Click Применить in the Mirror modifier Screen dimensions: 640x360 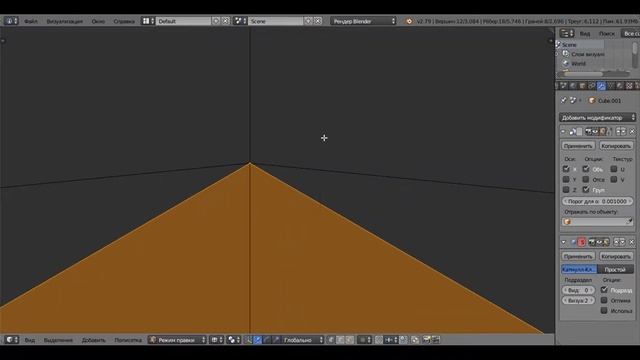578,146
